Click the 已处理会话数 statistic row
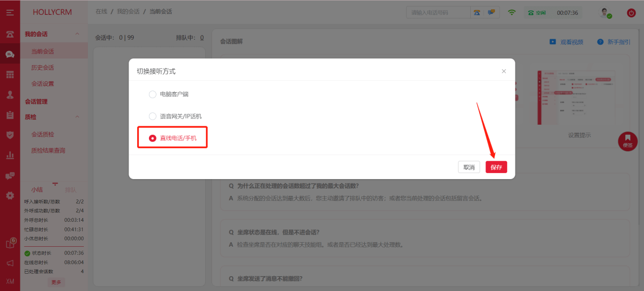This screenshot has height=291, width=644. tap(54, 271)
